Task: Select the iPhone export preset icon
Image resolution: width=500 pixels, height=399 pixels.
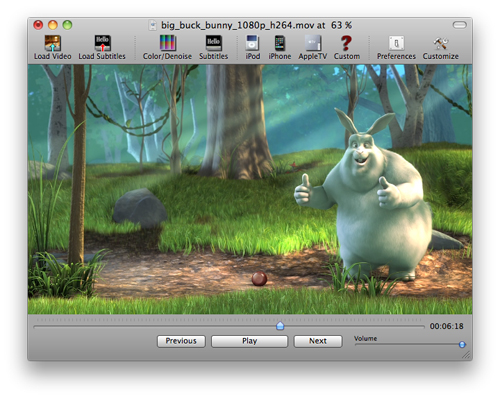Action: [280, 43]
